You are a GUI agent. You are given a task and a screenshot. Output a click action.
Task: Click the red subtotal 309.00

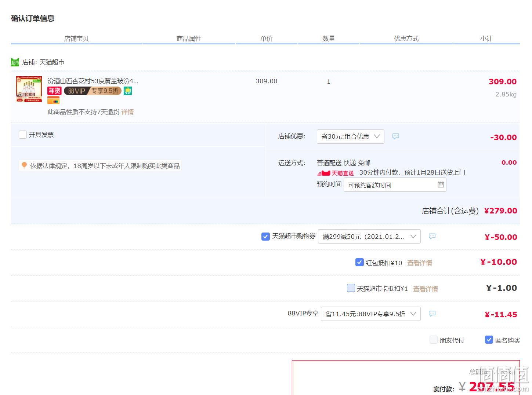click(x=503, y=82)
